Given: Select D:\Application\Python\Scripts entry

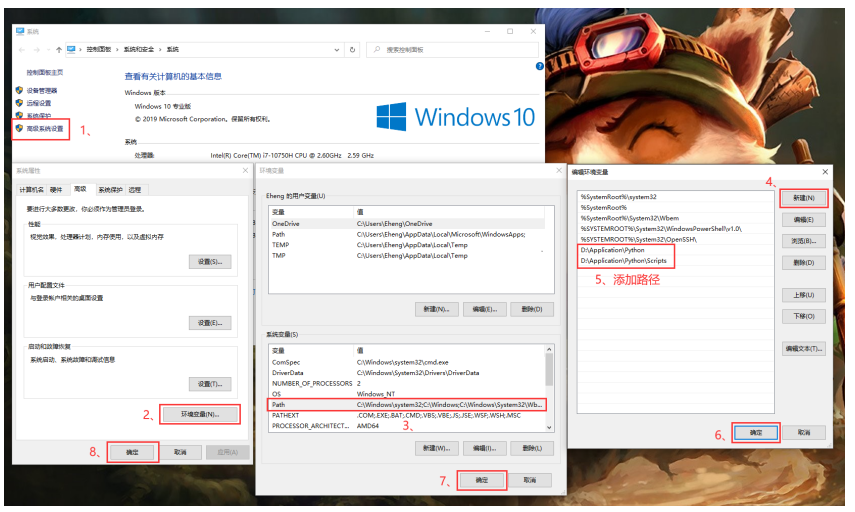Looking at the screenshot, I should [675, 261].
